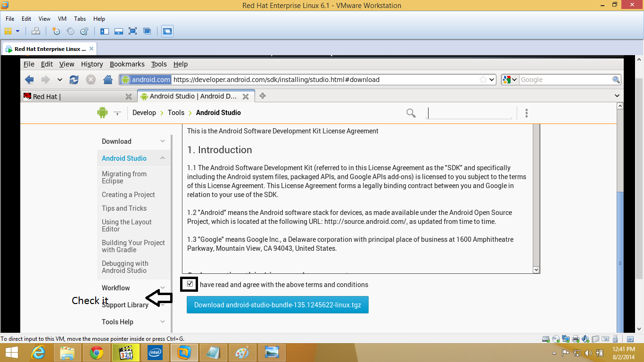Click the Android site search field
The height and width of the screenshot is (362, 644).
tap(469, 113)
